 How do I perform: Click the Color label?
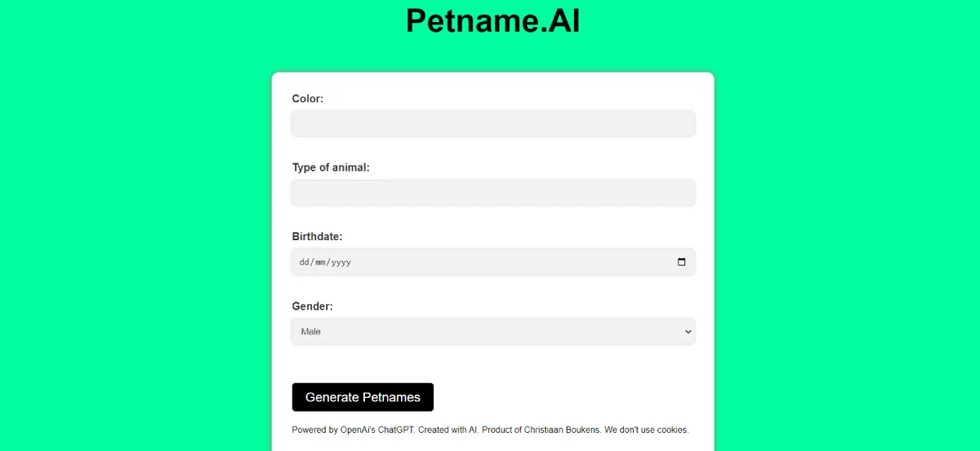tap(308, 99)
